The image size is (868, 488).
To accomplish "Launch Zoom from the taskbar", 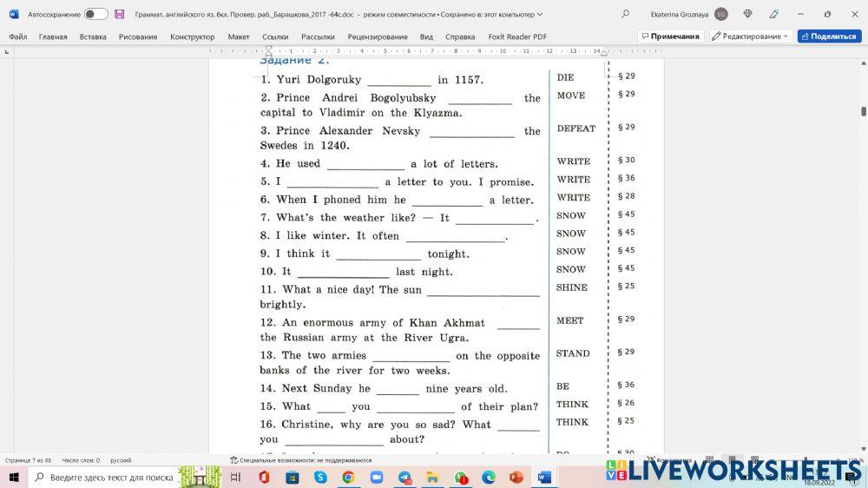I will (x=377, y=478).
